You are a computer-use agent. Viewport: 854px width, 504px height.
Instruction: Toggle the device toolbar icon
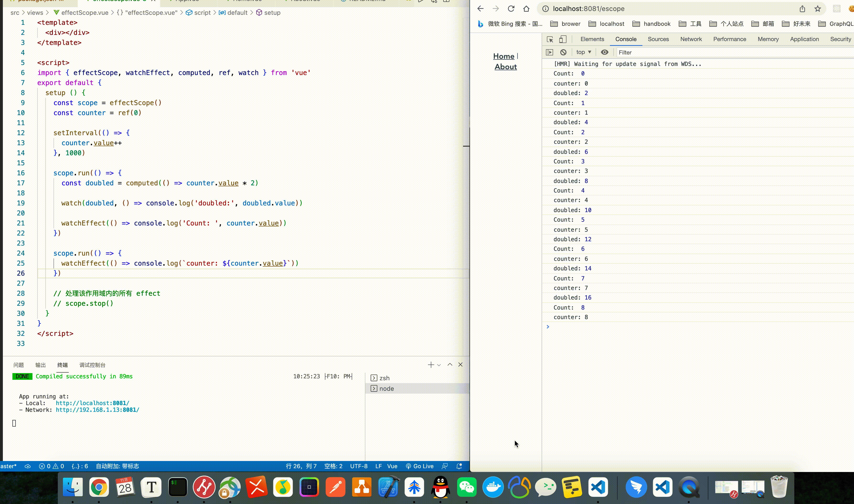(563, 39)
